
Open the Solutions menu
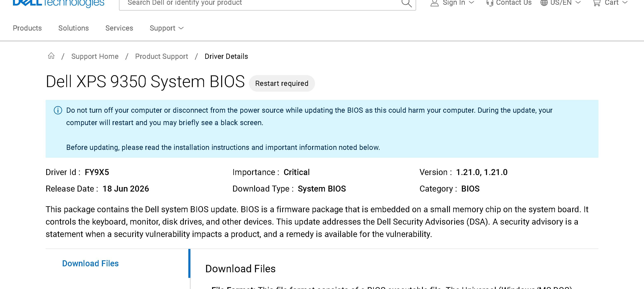pyautogui.click(x=73, y=28)
